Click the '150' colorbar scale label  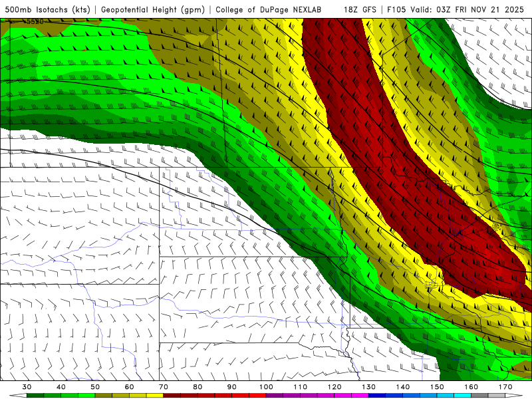[x=438, y=387]
